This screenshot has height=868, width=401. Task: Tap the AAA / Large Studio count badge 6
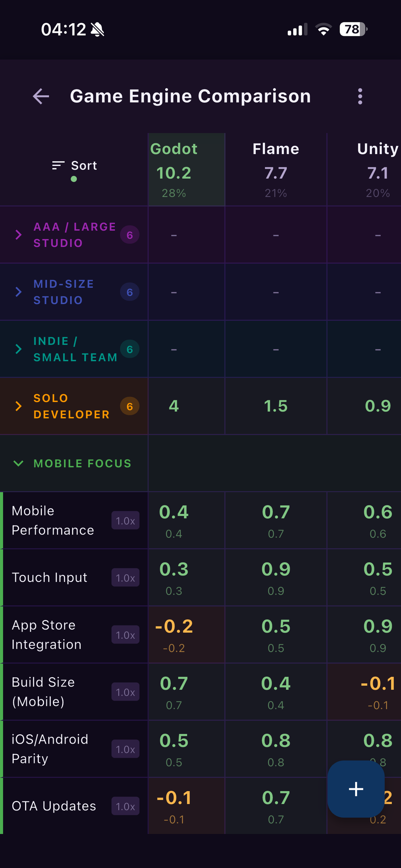130,235
